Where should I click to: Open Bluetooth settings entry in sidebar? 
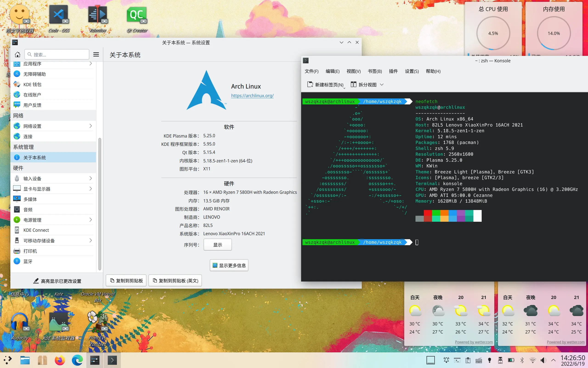coord(54,261)
